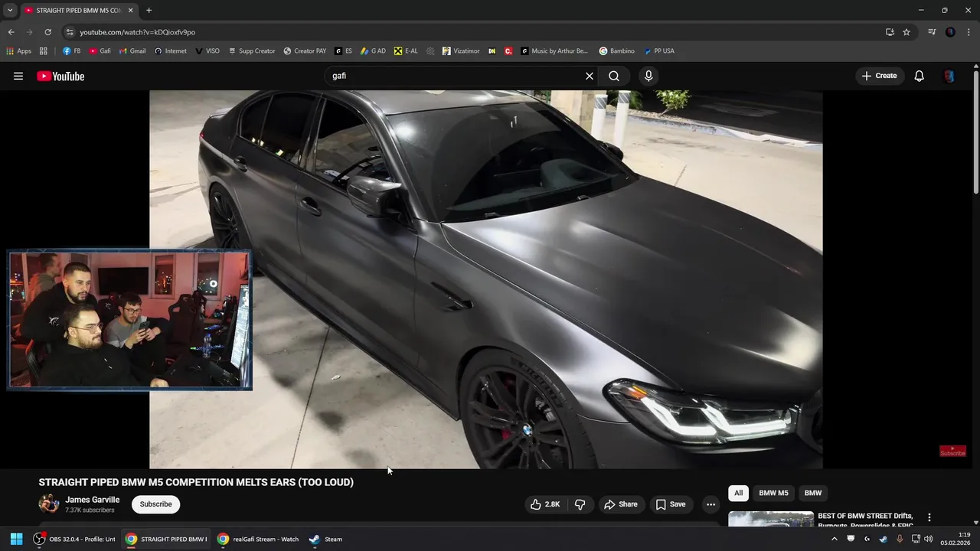Open the Creator PAY bookmark
980x551 pixels.
(304, 51)
